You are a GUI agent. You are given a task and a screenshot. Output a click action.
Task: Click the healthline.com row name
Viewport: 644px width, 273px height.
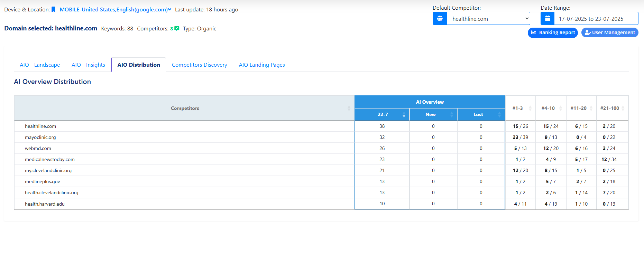[x=40, y=126]
